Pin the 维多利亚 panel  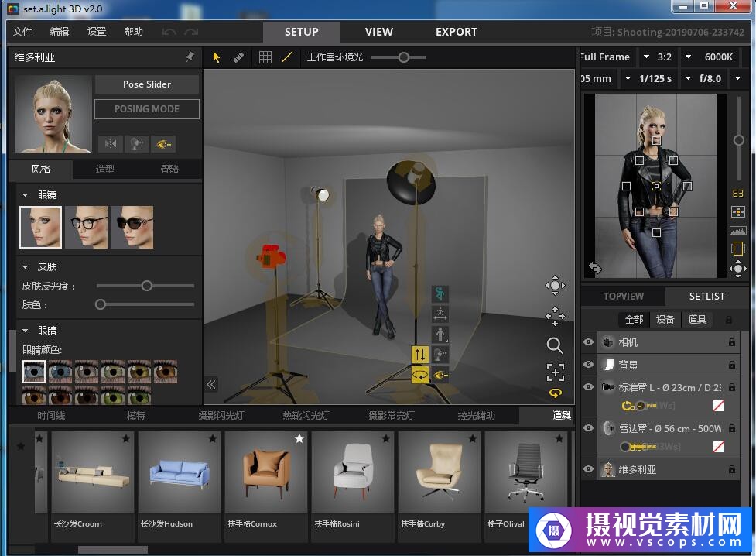point(190,57)
